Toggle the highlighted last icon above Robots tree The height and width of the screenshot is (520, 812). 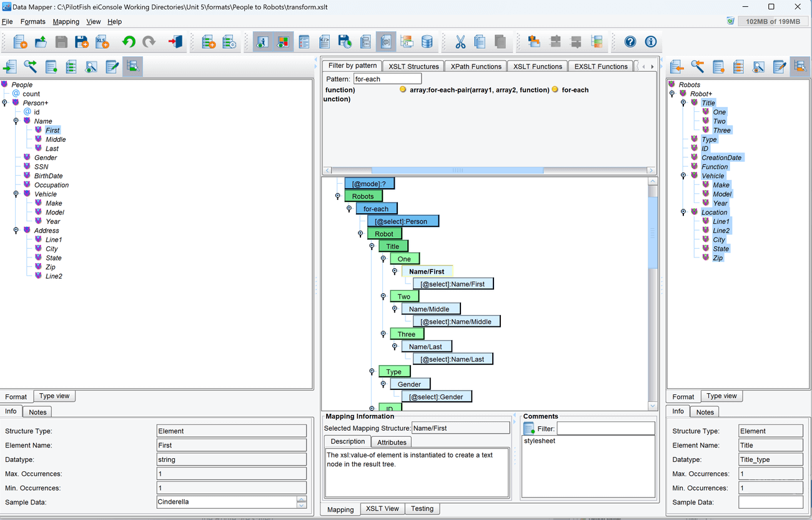(800, 66)
